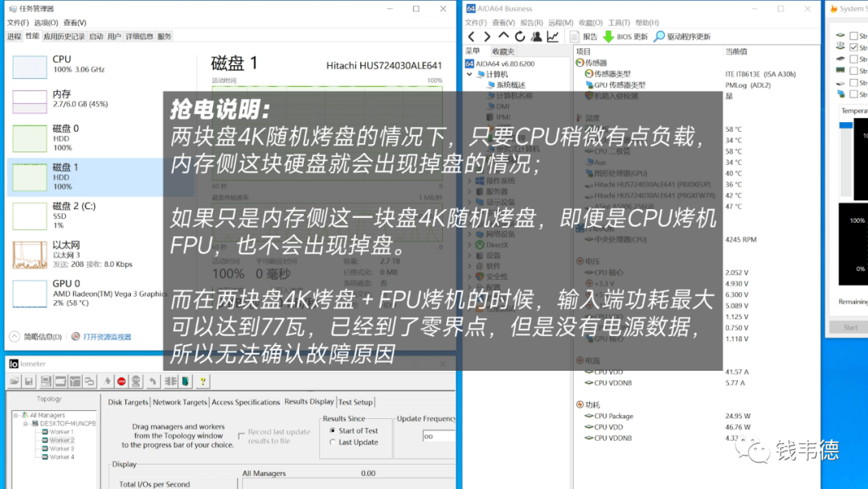Viewport: 868px width, 489px height.
Task: Select Start of Test radio button
Action: pyautogui.click(x=333, y=430)
